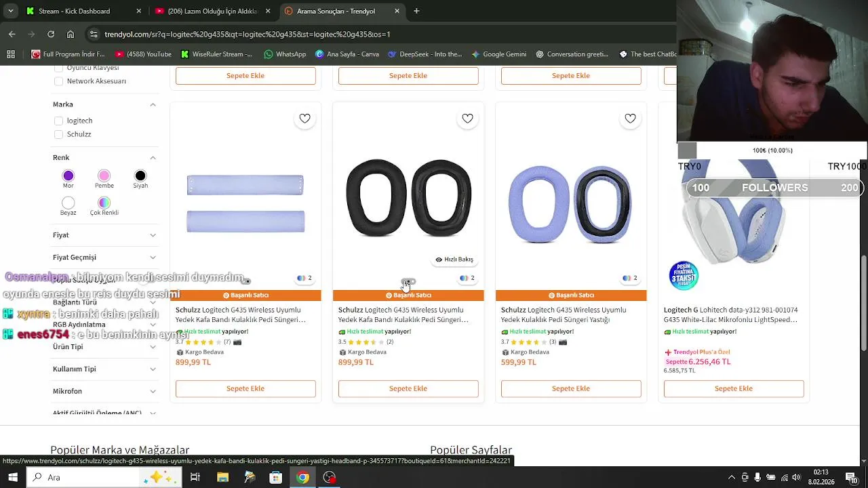Collapse the Renk filter section
Viewport: 868px width, 488px height.
[x=153, y=158]
